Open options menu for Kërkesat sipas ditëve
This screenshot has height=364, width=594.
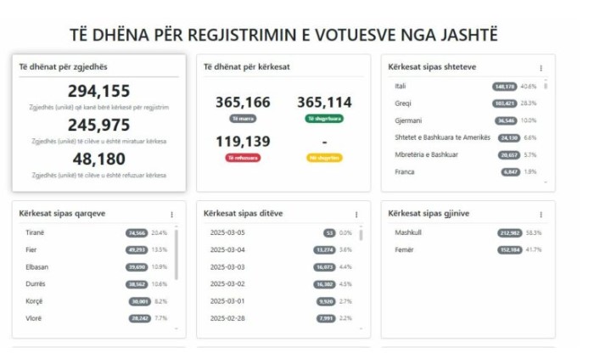pyautogui.click(x=356, y=215)
